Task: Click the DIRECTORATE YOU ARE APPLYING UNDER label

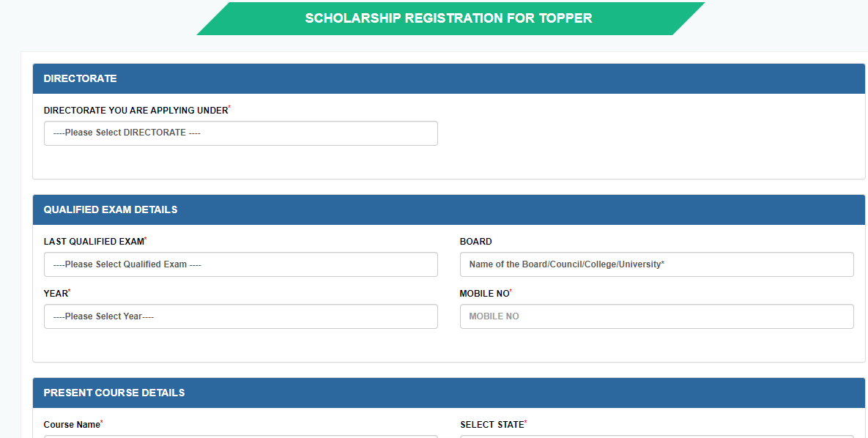Action: click(x=136, y=111)
